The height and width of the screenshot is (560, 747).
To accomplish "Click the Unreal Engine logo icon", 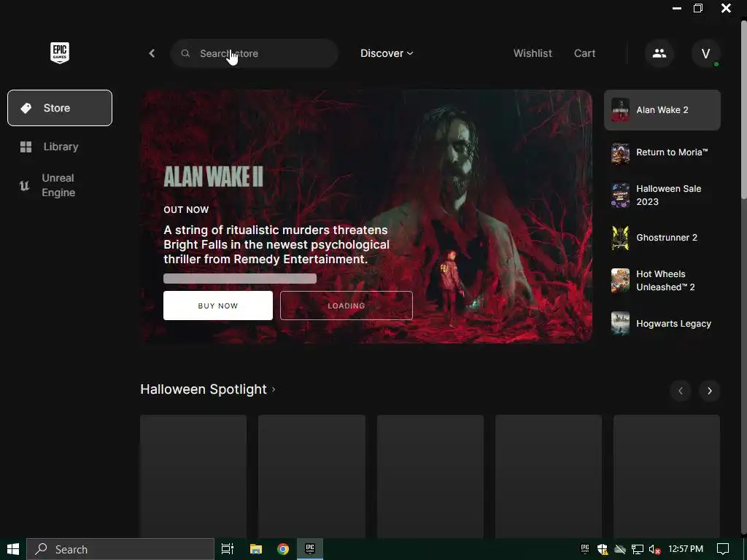I will [x=24, y=185].
